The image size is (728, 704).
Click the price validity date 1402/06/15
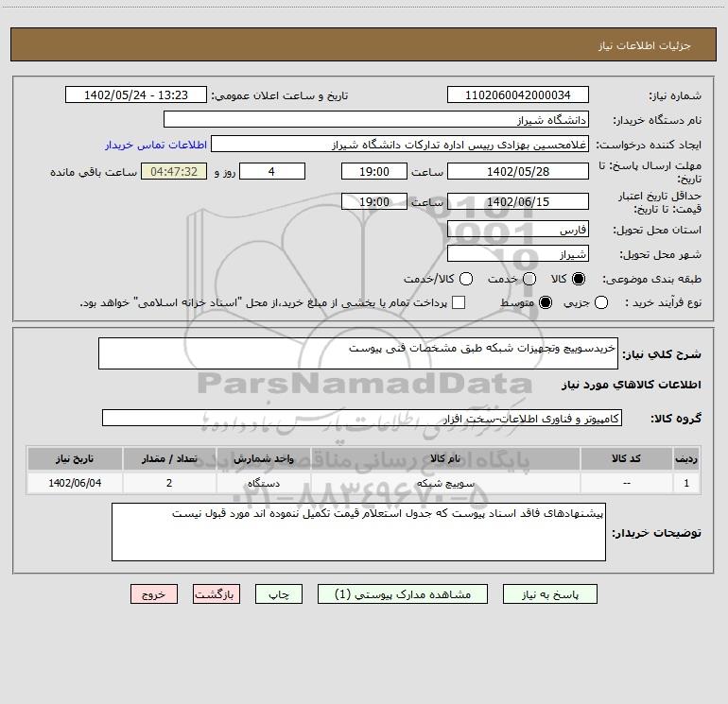[x=518, y=201]
